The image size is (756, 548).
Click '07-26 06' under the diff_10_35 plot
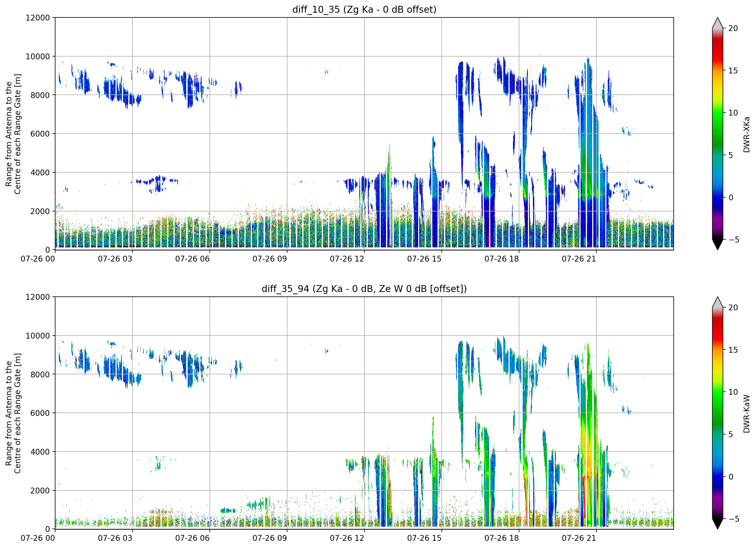(192, 259)
